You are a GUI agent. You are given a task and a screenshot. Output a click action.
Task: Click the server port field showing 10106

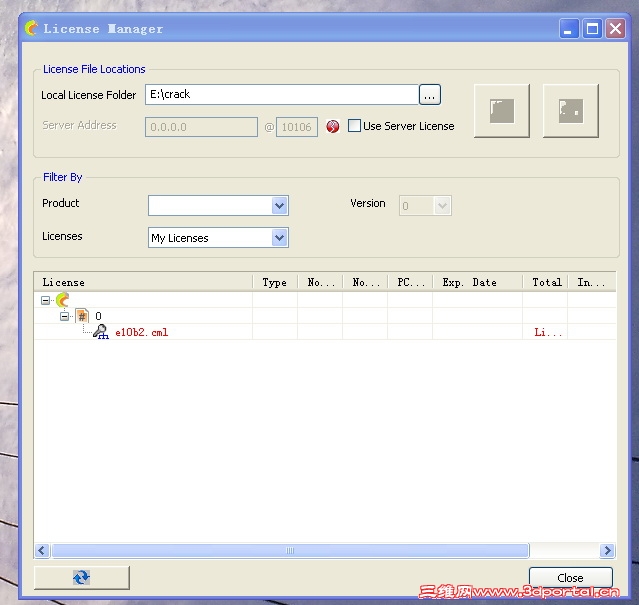pos(297,127)
